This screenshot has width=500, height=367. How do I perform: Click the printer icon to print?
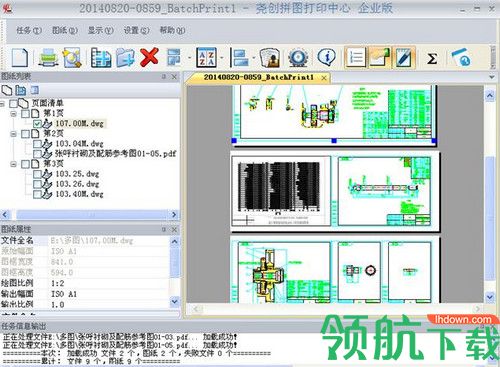48,58
